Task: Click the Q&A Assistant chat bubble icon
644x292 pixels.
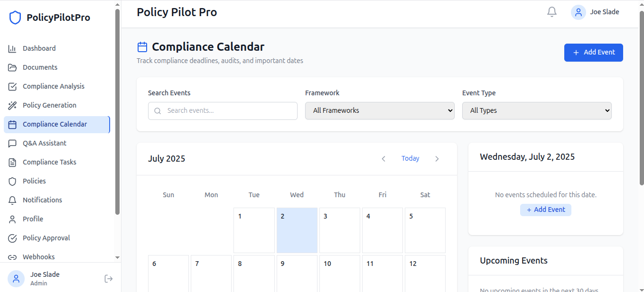Action: 12,143
